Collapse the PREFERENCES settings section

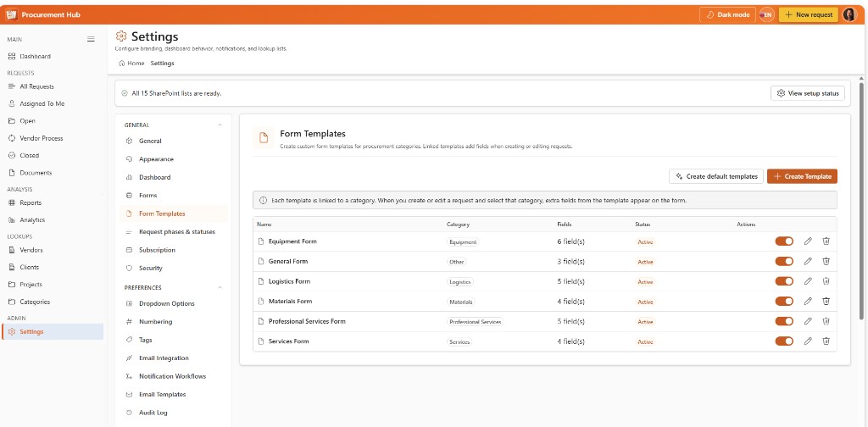(220, 287)
